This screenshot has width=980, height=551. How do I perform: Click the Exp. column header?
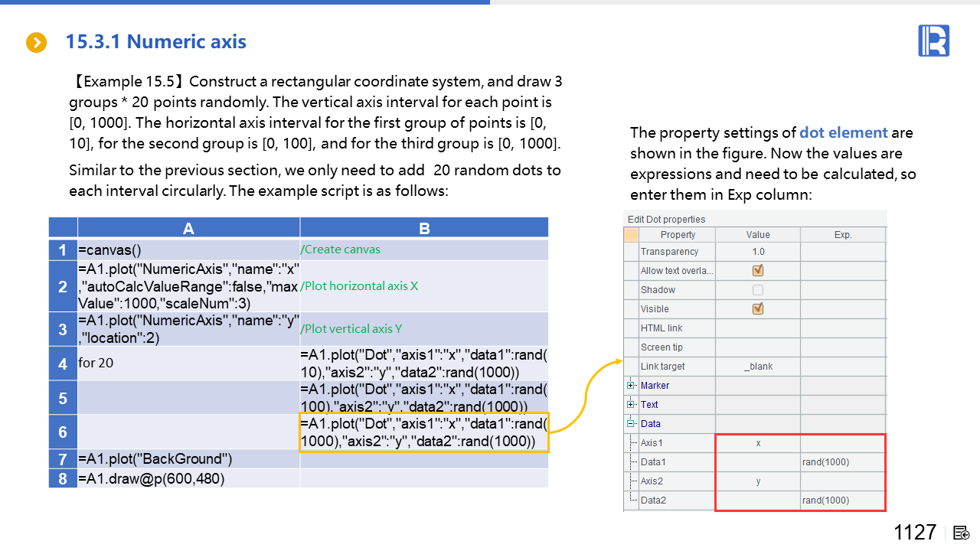pos(842,235)
